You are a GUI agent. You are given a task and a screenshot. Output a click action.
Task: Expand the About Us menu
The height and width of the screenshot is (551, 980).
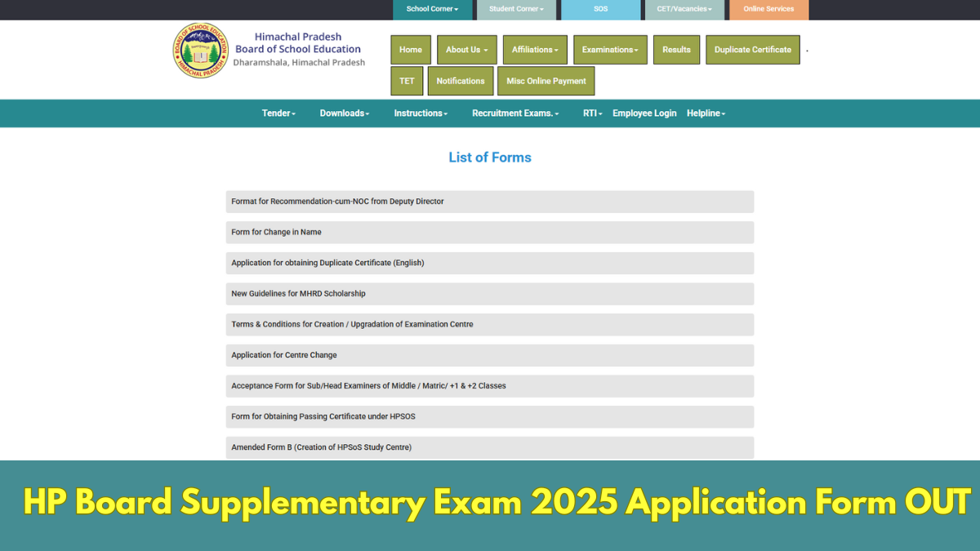coord(467,50)
